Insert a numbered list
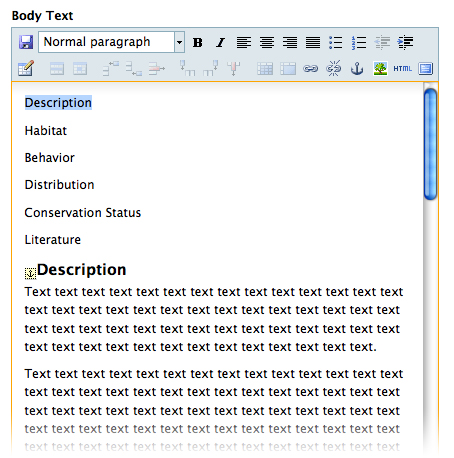The width and height of the screenshot is (454, 458). tap(359, 43)
